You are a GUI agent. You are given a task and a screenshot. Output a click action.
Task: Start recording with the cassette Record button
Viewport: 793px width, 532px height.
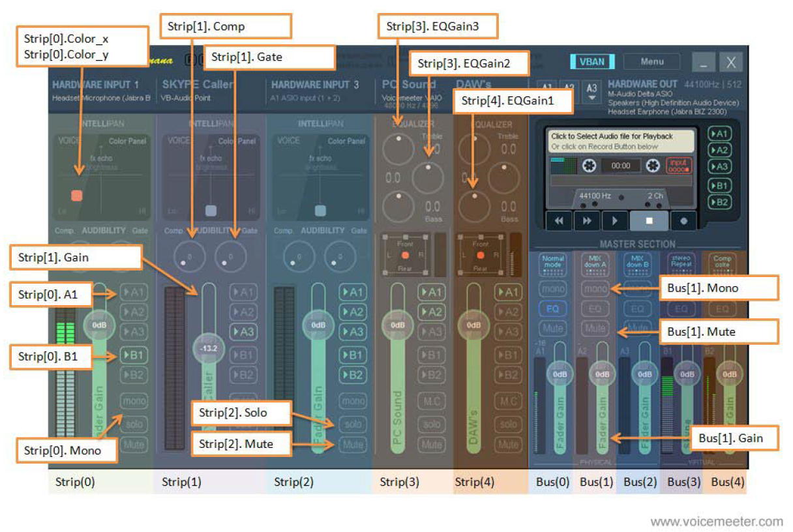(x=683, y=221)
